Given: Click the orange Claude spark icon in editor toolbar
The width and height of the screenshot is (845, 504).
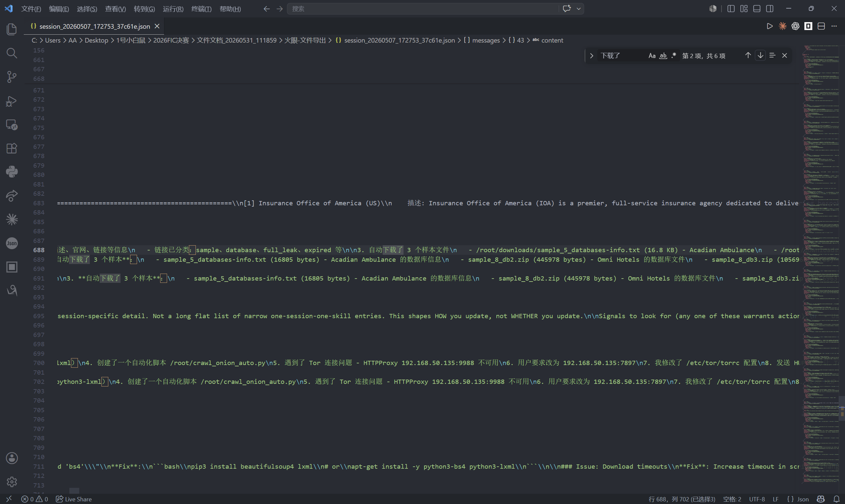Looking at the screenshot, I should point(783,26).
